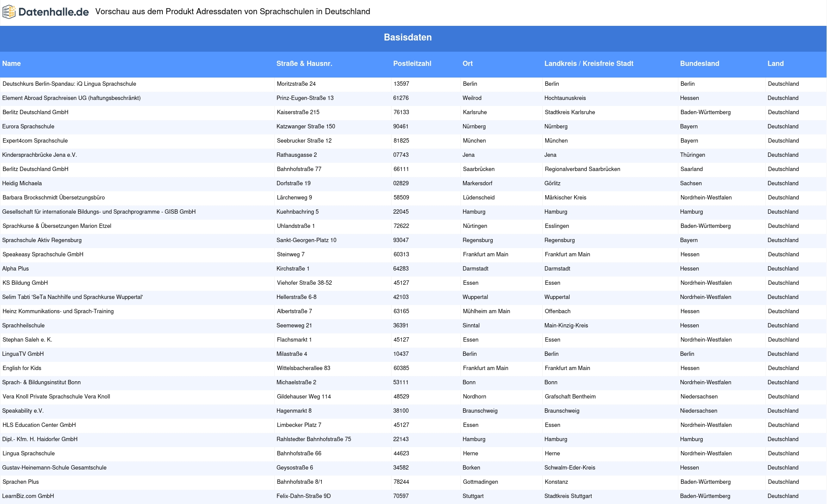Select the Saarland state cell
This screenshot has height=504, width=827.
pos(692,169)
